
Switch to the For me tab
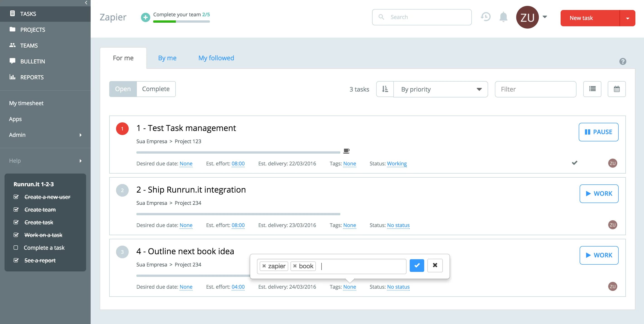tap(123, 58)
